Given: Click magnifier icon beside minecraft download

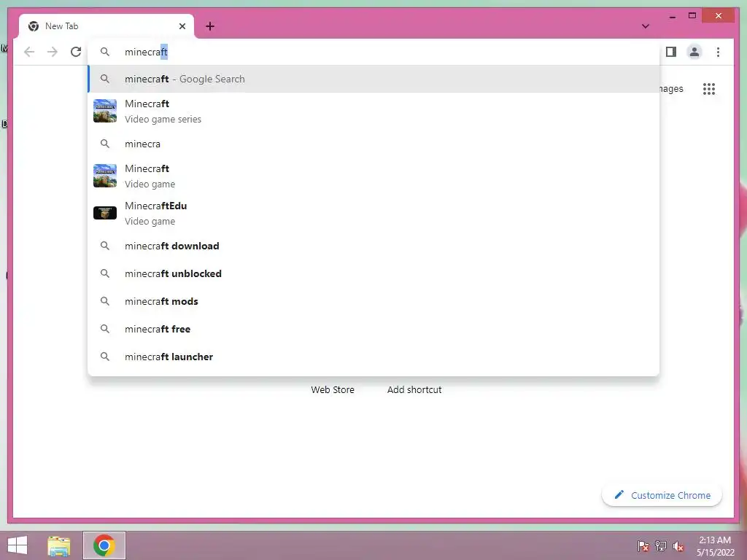Looking at the screenshot, I should click(105, 246).
